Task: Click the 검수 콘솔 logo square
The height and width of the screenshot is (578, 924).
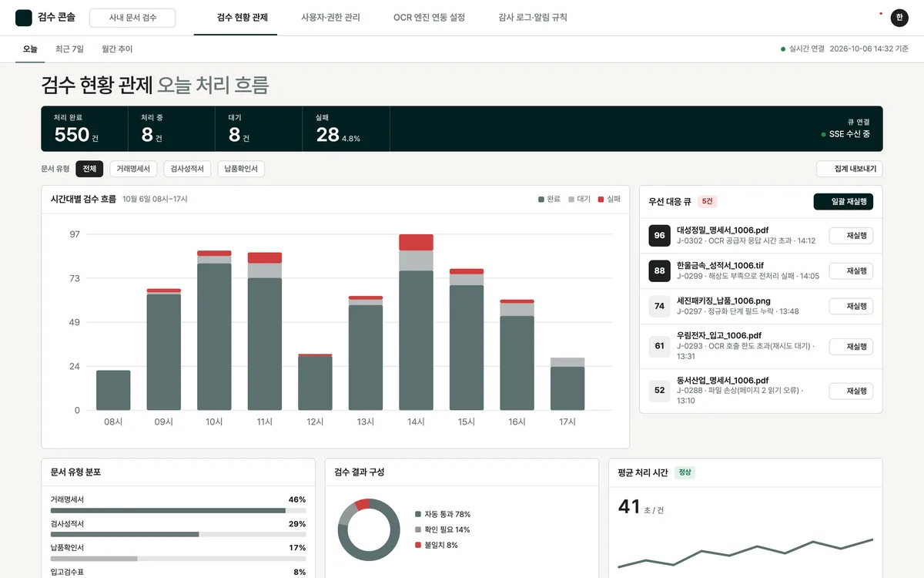Action: coord(24,18)
